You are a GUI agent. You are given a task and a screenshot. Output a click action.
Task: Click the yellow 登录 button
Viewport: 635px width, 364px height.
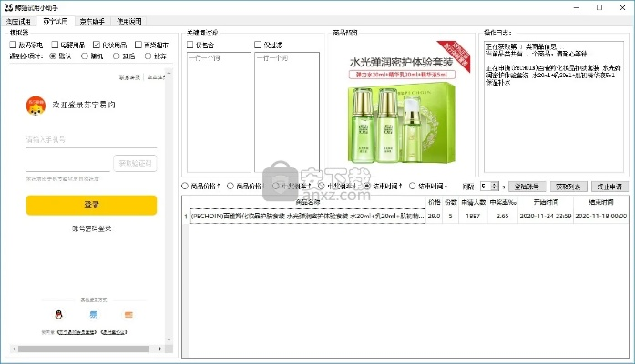[x=91, y=205]
